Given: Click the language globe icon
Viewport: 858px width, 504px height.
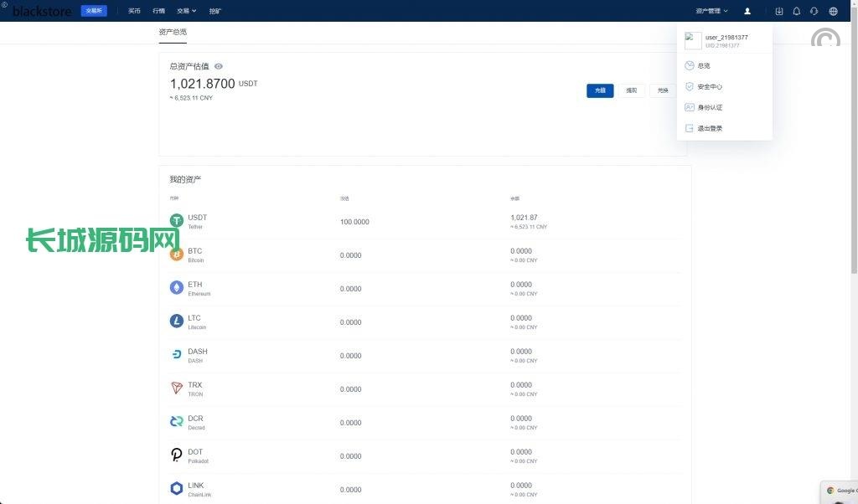Looking at the screenshot, I should pyautogui.click(x=833, y=11).
